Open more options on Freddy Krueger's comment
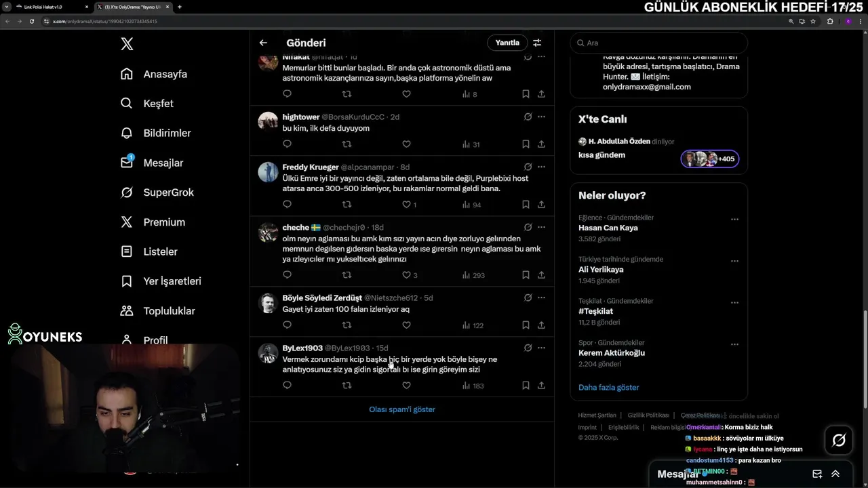 point(541,166)
